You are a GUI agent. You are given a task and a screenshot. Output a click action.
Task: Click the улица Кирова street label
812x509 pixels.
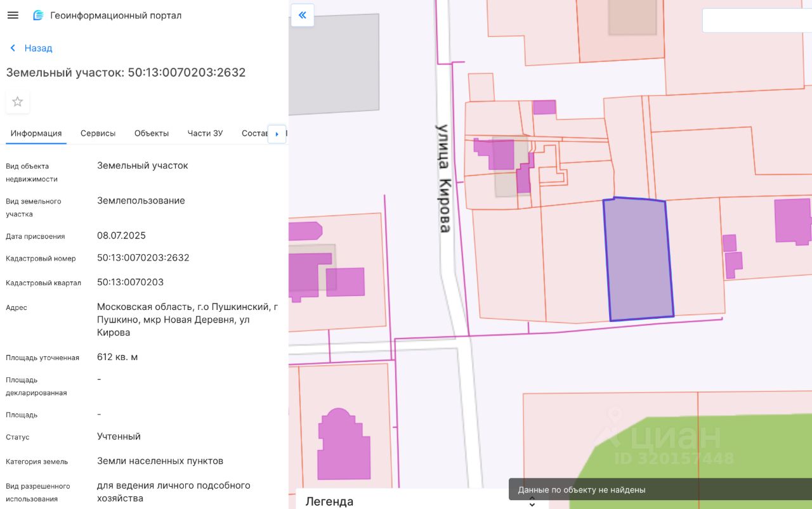[443, 178]
